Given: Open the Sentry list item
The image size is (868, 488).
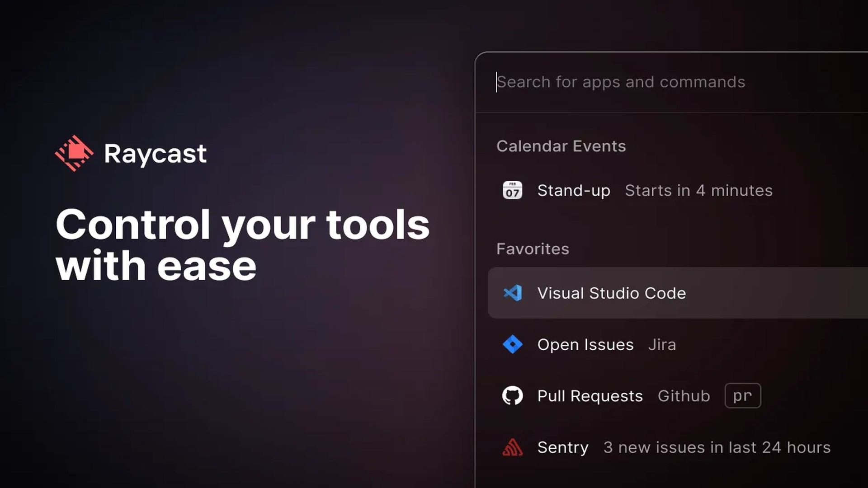Looking at the screenshot, I should click(x=563, y=447).
